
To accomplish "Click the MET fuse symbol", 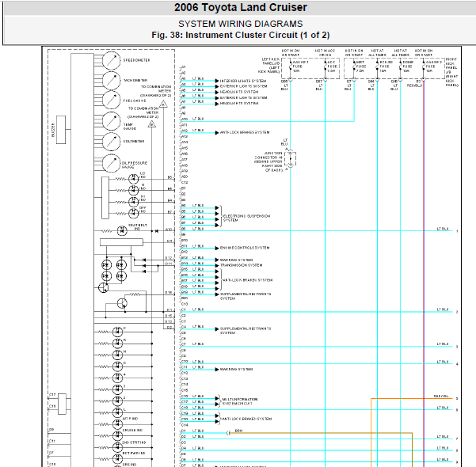I will (x=354, y=66).
